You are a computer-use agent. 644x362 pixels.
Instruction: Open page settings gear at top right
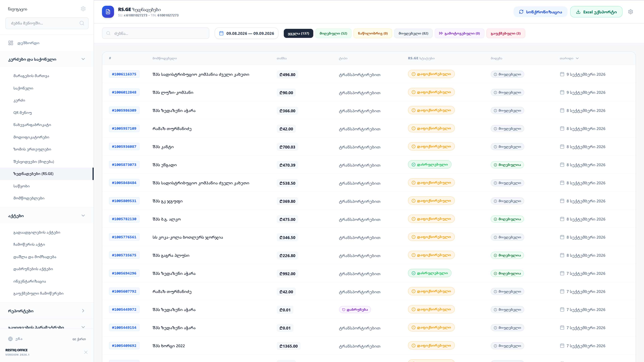(631, 12)
